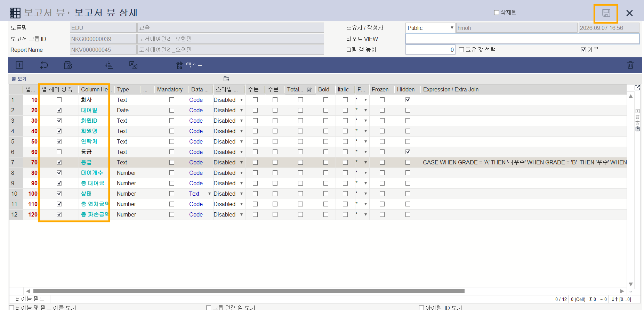Open the report view grid icon
Image resolution: width=644 pixels, height=310 pixels.
[x=15, y=13]
